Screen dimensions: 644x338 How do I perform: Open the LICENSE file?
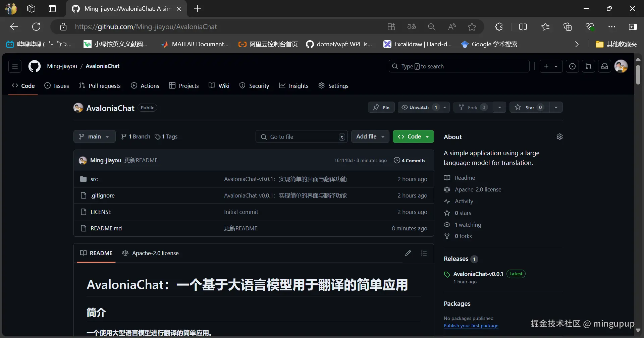(x=101, y=212)
